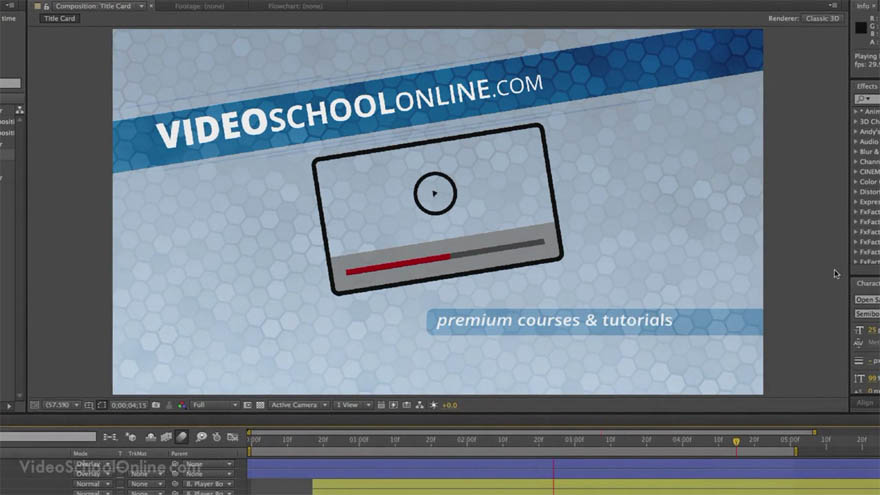Image resolution: width=880 pixels, height=495 pixels.
Task: Click the fast previews lightning icon
Action: tap(394, 405)
